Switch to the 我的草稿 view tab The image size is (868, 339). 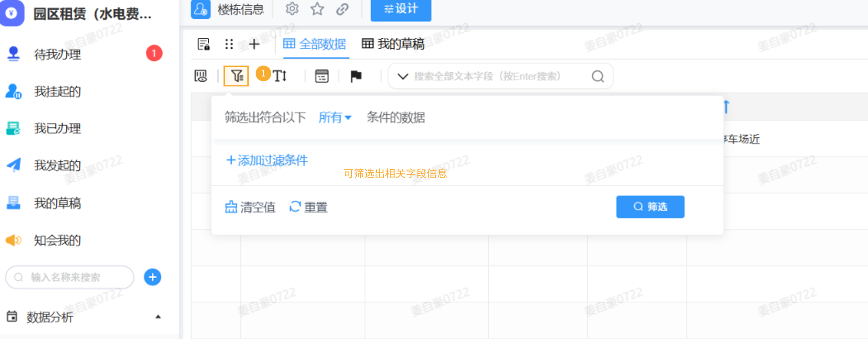coord(393,44)
